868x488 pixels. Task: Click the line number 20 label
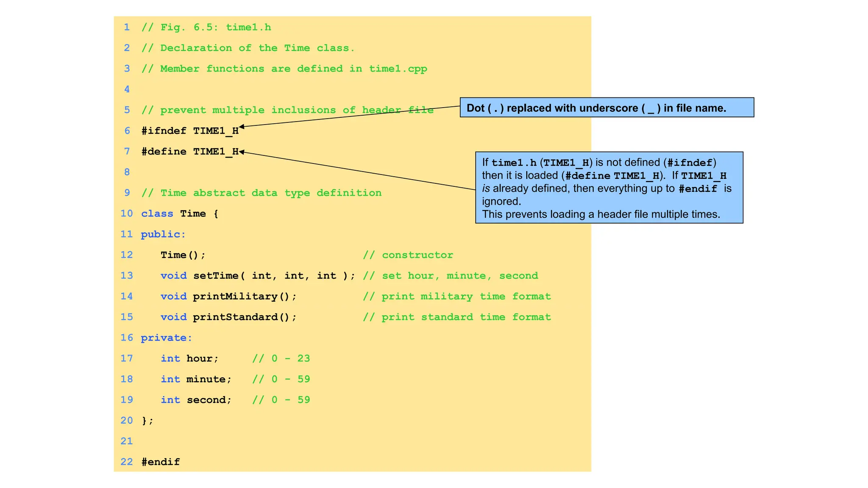point(126,421)
